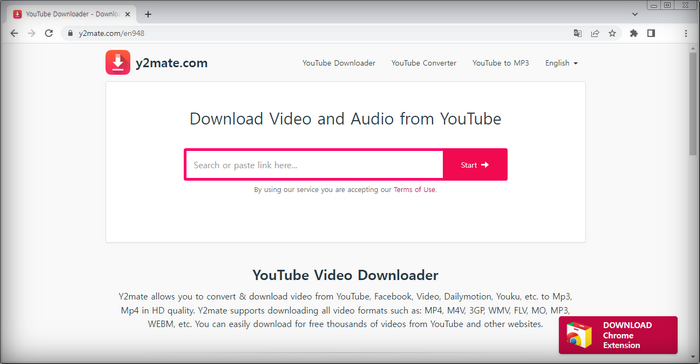Focus the Search or paste link field
The height and width of the screenshot is (364, 700).
pos(314,165)
